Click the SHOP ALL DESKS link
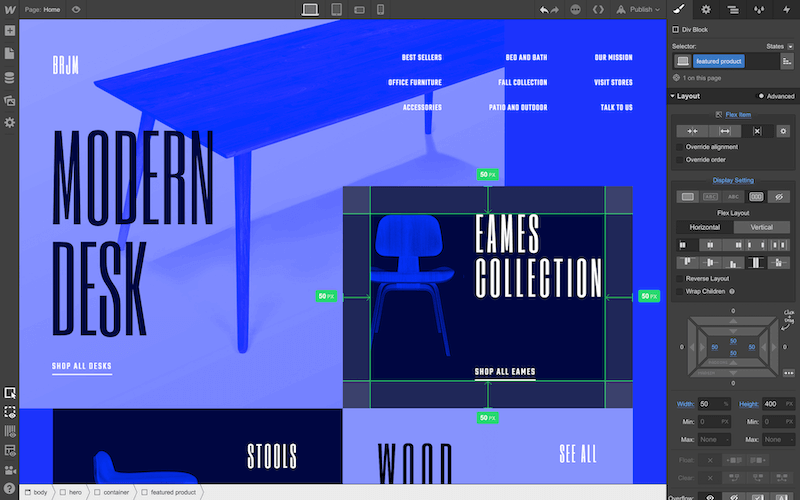Screen dimensions: 800x500 [x=82, y=366]
